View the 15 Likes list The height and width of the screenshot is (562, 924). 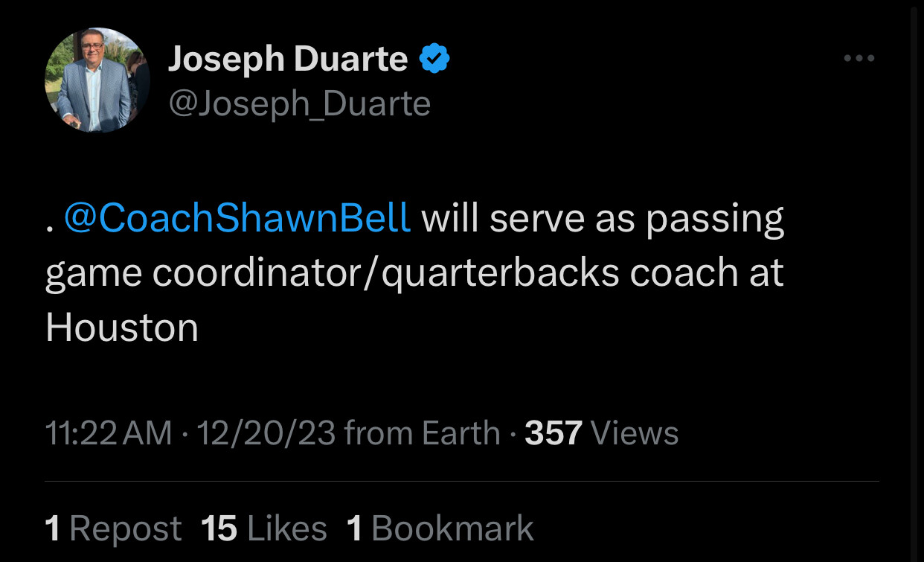pyautogui.click(x=264, y=529)
